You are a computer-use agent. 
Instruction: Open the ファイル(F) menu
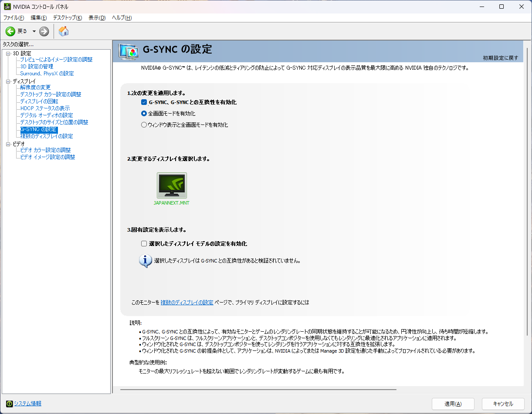click(14, 18)
